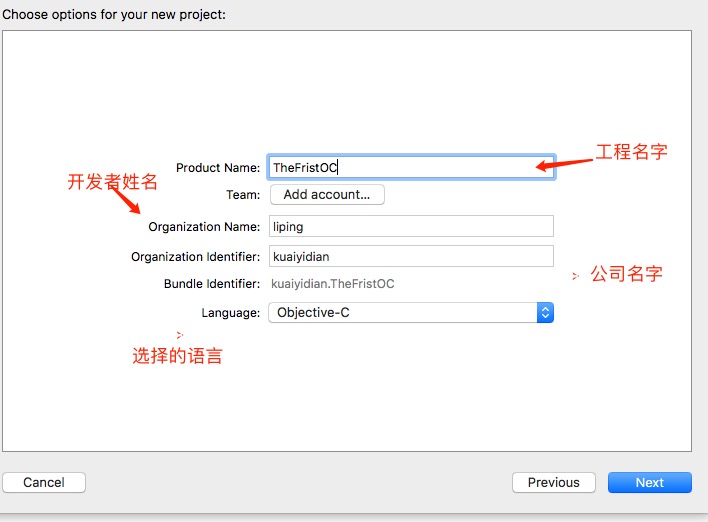Click the red 选择的语言 annotation text
The height and width of the screenshot is (522, 708).
(177, 355)
